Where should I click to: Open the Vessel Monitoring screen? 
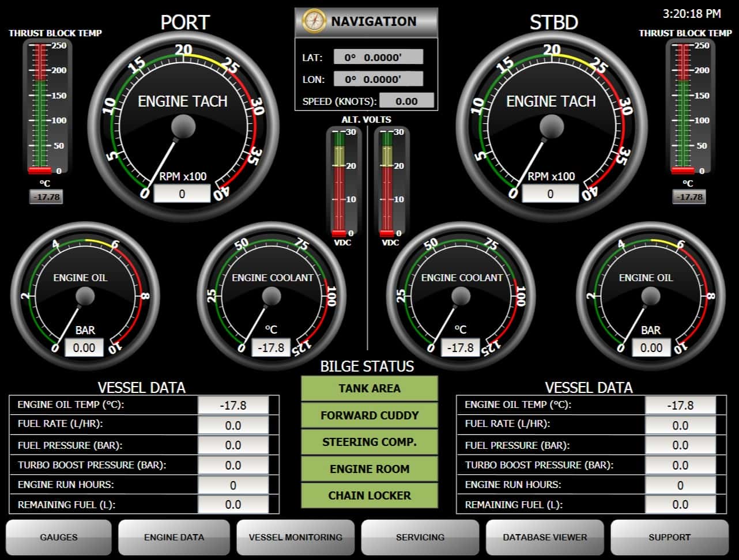coord(296,537)
